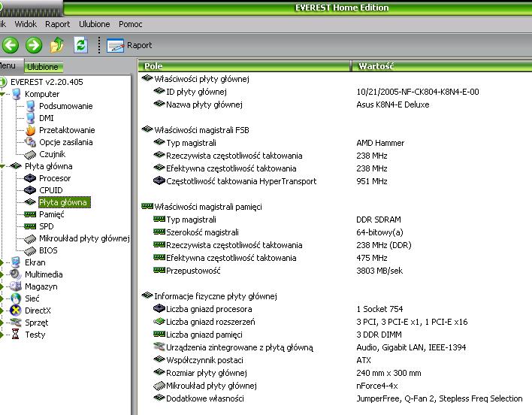Open the Widok menu

(x=26, y=24)
